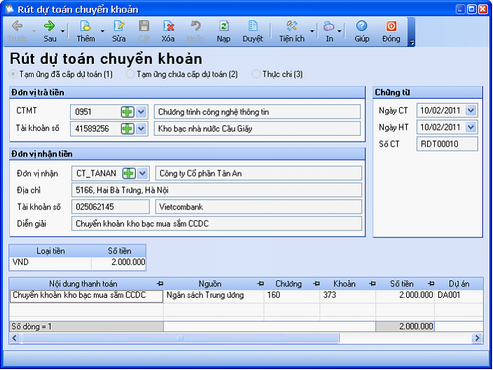Print the voucher with In icon
This screenshot has height=370, width=493.
pyautogui.click(x=329, y=26)
